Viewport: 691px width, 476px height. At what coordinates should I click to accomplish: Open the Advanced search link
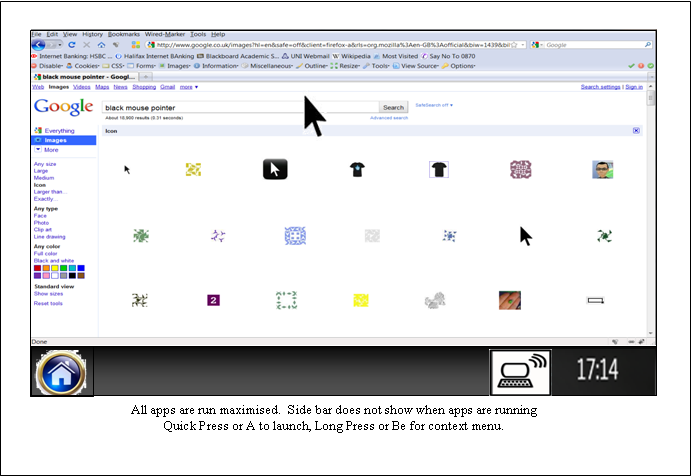[x=388, y=118]
